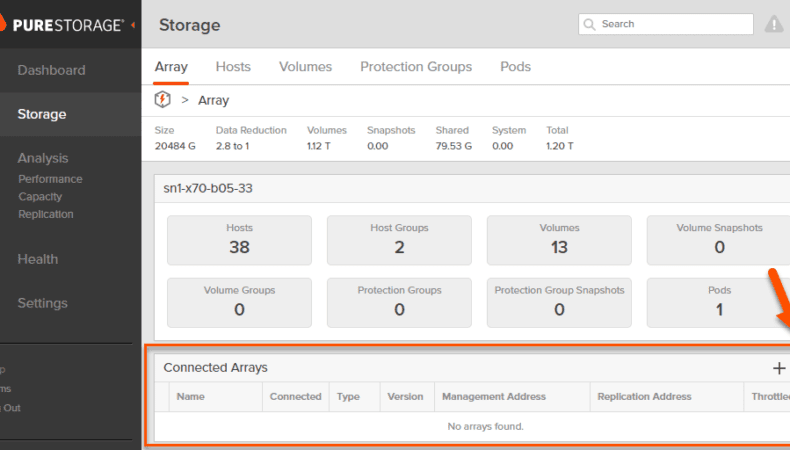Click the search magnifier icon

click(589, 24)
